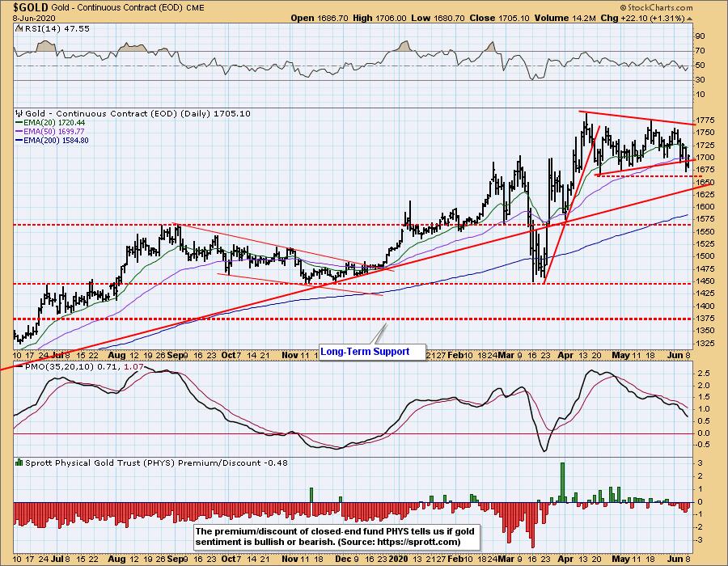Screen dimensions: 728x566
Task: Click the 1325 price axis label
Action: point(705,344)
